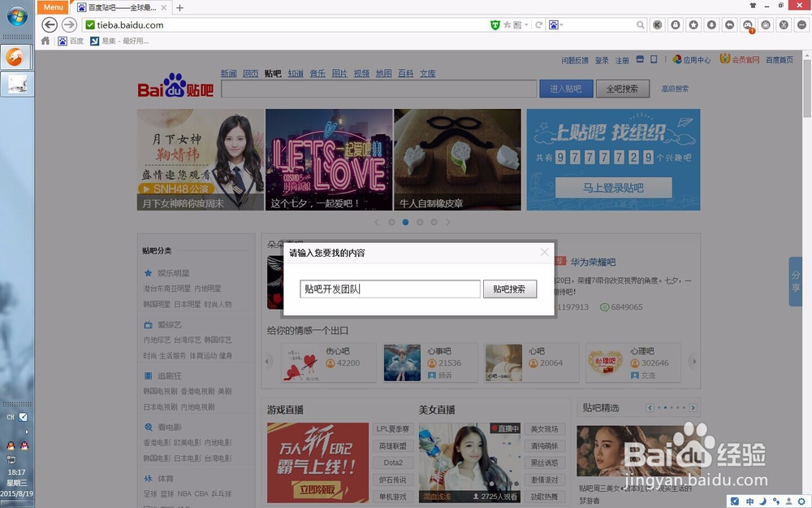Click the mobile phone icon in top links
Viewport: 812px width, 508px height.
tap(654, 59)
